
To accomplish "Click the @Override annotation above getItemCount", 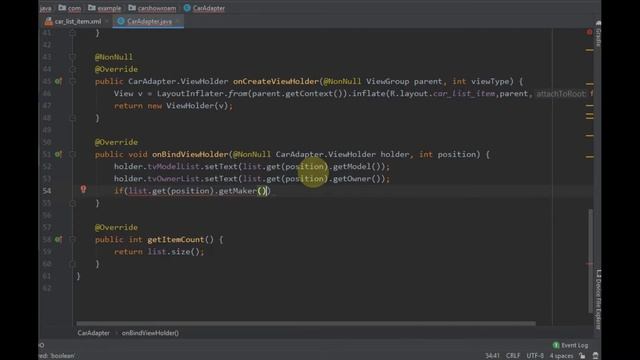I will pos(116,227).
